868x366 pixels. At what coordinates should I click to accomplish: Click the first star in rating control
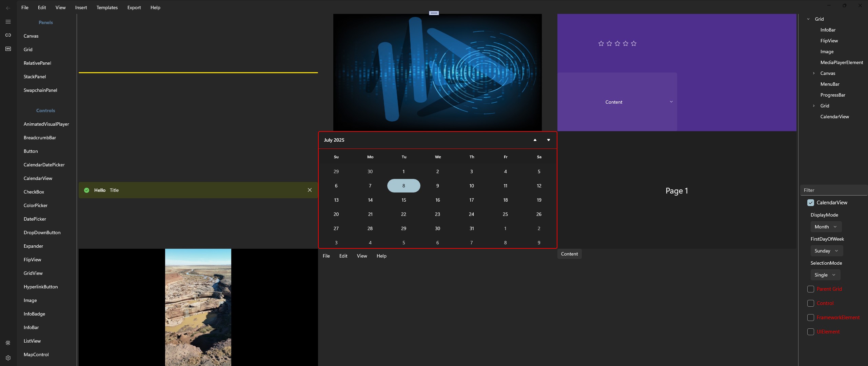click(601, 43)
